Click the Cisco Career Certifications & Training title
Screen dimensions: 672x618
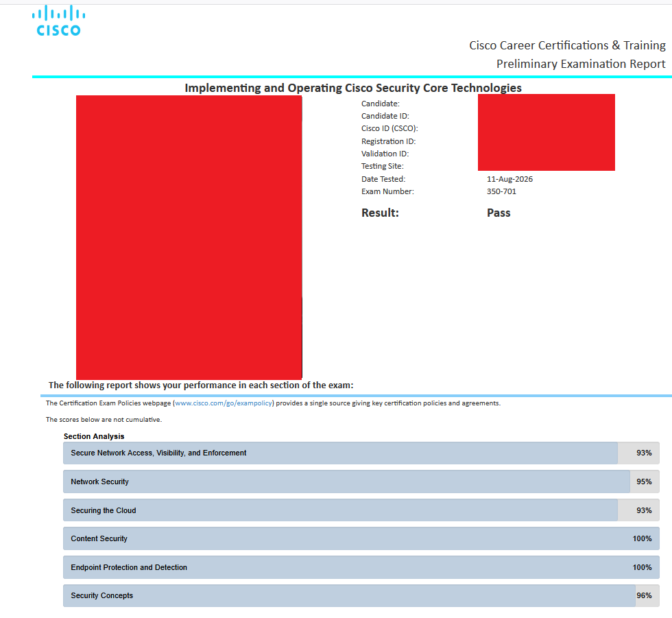click(x=568, y=45)
